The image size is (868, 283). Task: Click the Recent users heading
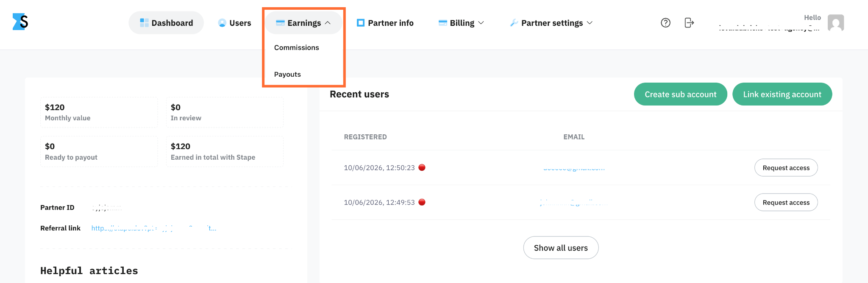pos(359,94)
